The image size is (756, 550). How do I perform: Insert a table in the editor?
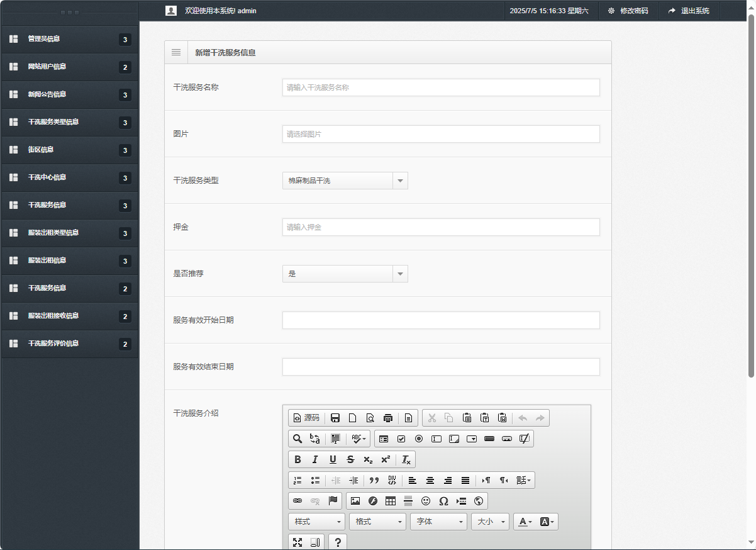click(391, 501)
